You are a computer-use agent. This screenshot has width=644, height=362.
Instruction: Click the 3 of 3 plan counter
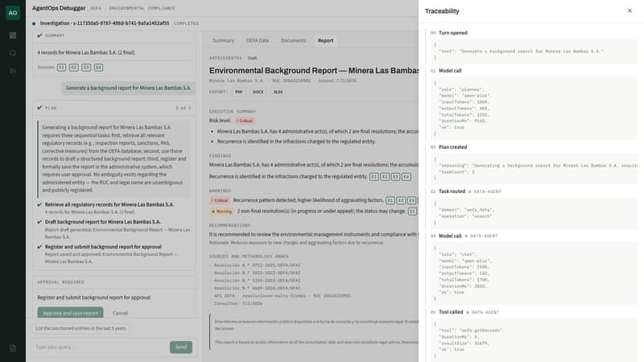(x=184, y=108)
